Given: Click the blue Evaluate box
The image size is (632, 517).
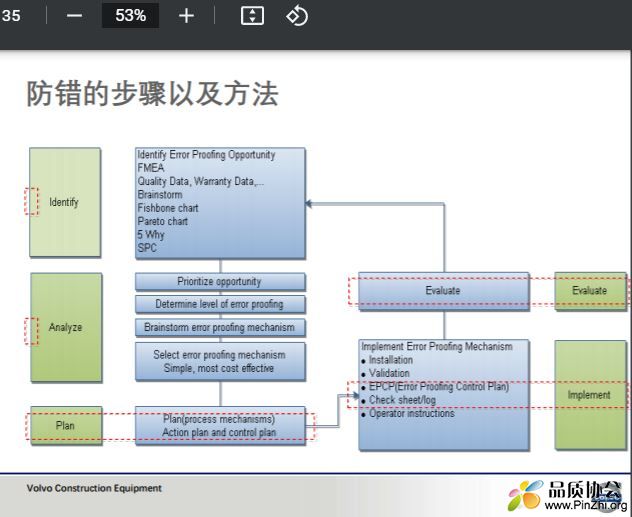Looking at the screenshot, I should coord(444,291).
